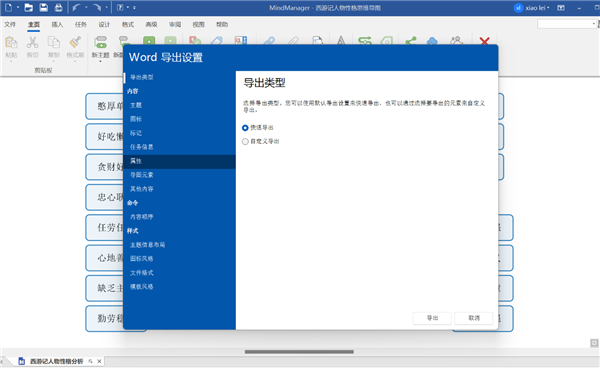Click the green relationship arrows icon

tap(365, 41)
